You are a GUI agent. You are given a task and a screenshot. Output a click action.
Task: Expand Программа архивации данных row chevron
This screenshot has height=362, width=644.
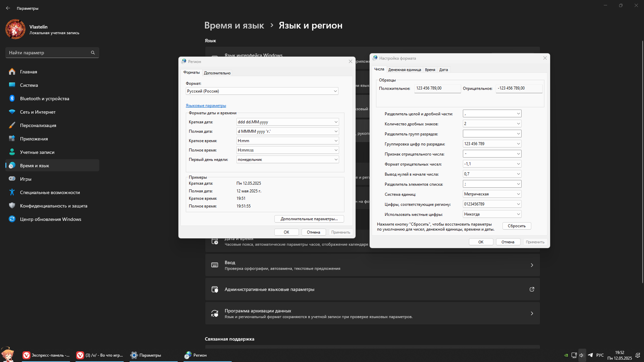click(532, 313)
